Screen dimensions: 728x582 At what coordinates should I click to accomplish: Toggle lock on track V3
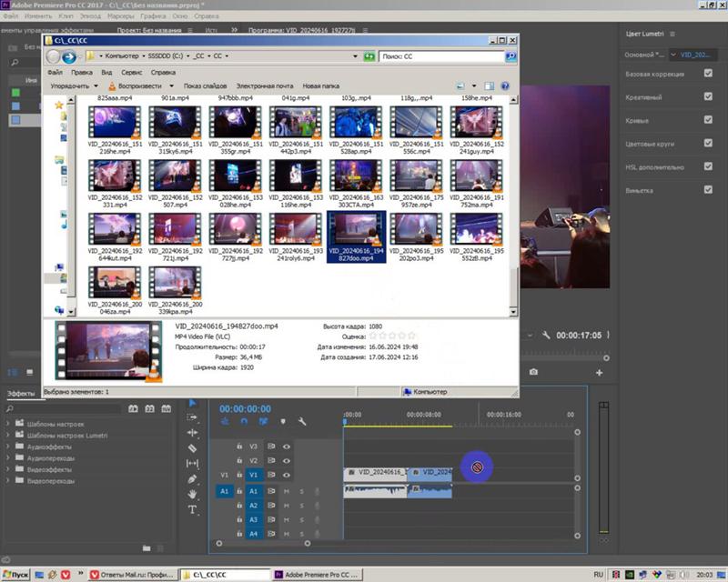(239, 447)
